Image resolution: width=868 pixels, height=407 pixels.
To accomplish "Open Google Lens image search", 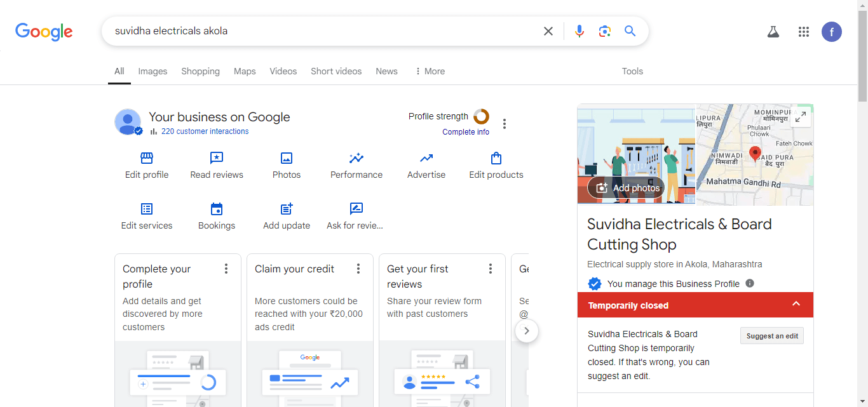I will [x=604, y=31].
